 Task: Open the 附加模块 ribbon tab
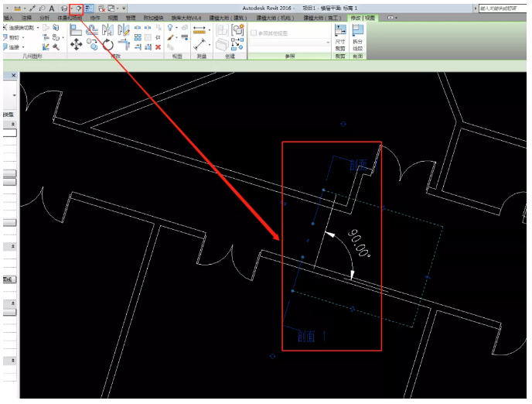click(x=153, y=18)
